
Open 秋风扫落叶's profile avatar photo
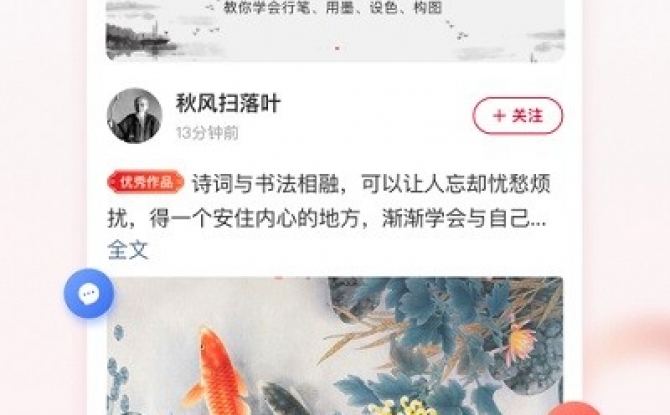(x=134, y=115)
